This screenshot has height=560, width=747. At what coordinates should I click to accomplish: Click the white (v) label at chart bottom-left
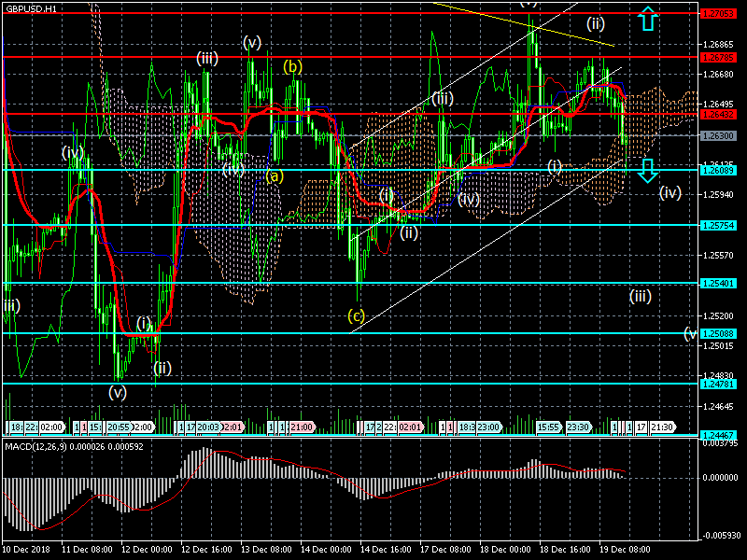(x=117, y=392)
